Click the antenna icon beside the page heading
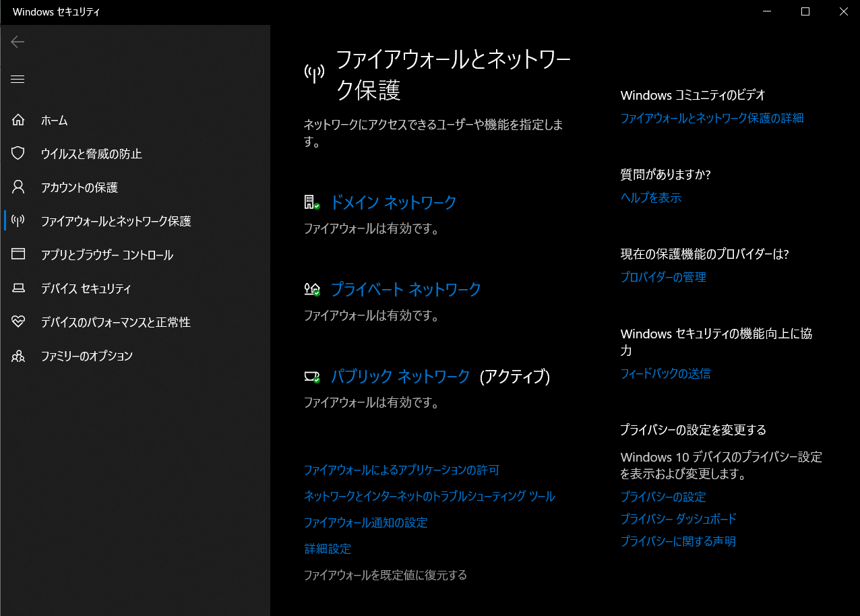The width and height of the screenshot is (860, 616). tap(314, 73)
